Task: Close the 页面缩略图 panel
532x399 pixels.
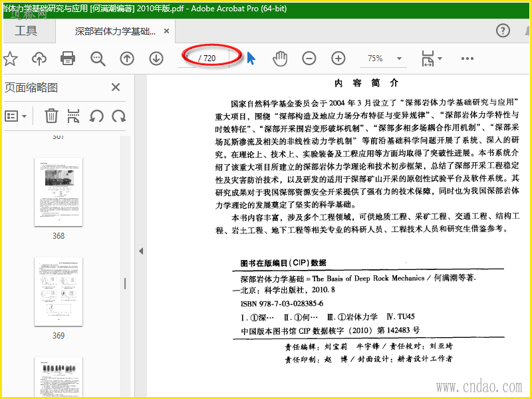Action: tap(116, 87)
